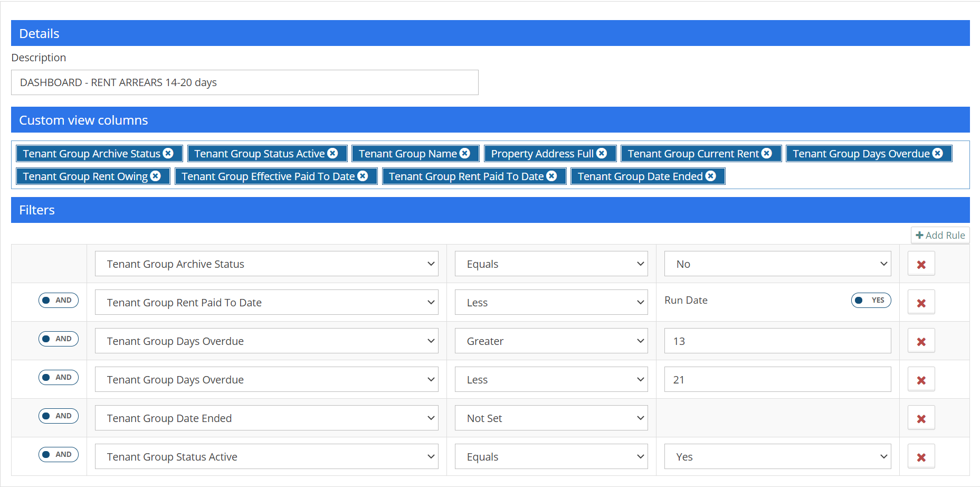Click the Run Date label

click(x=686, y=300)
